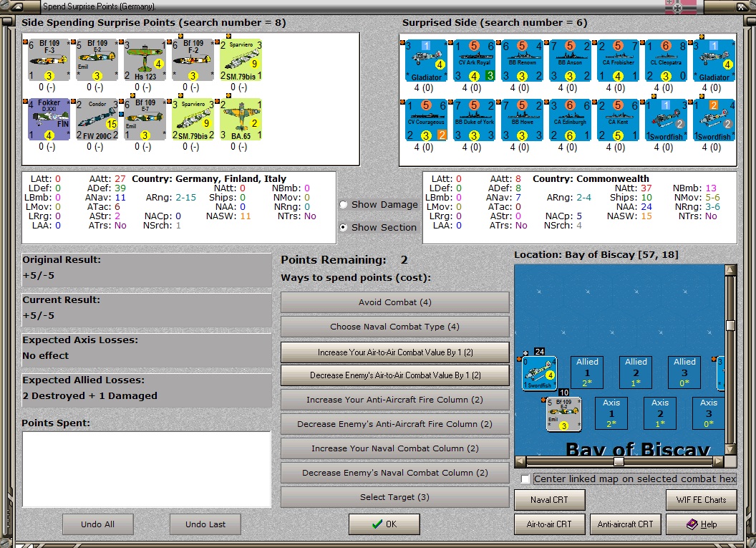The image size is (756, 548).
Task: Select the BA.65 aircraft counter
Action: click(x=241, y=120)
